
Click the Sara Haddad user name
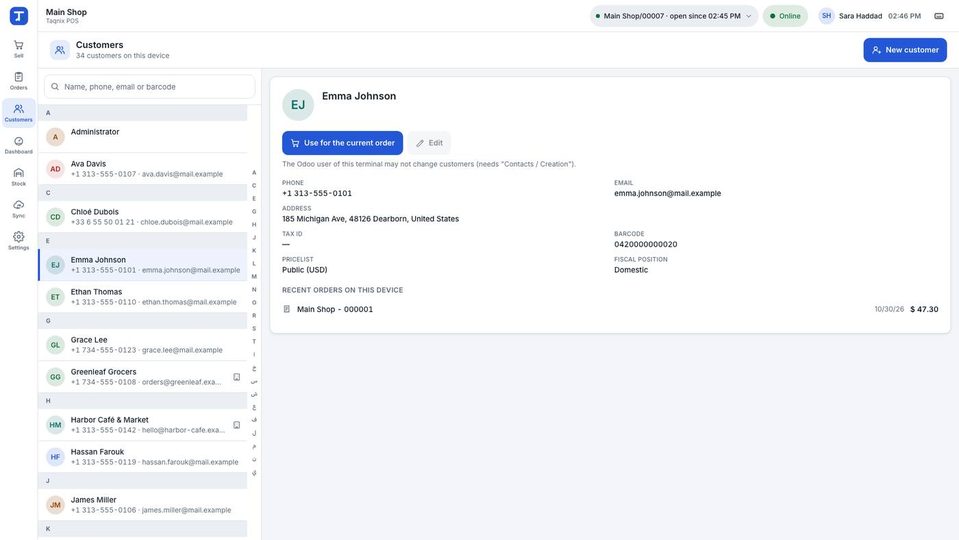pyautogui.click(x=860, y=16)
